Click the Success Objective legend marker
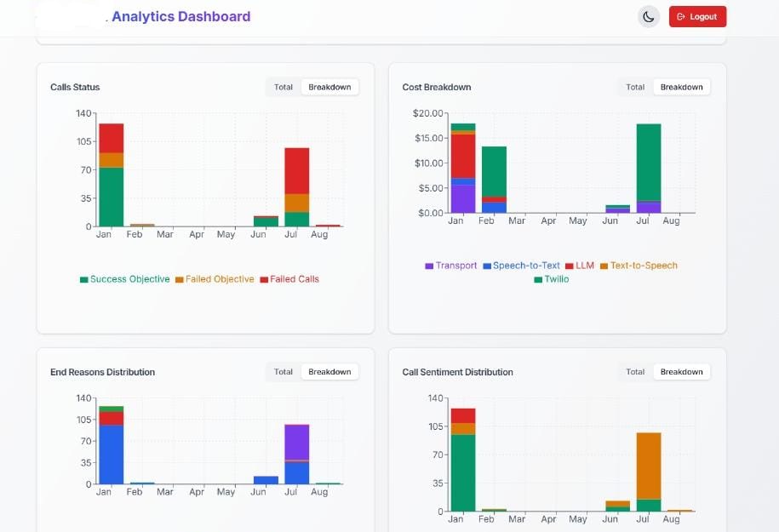The image size is (779, 532). (83, 279)
